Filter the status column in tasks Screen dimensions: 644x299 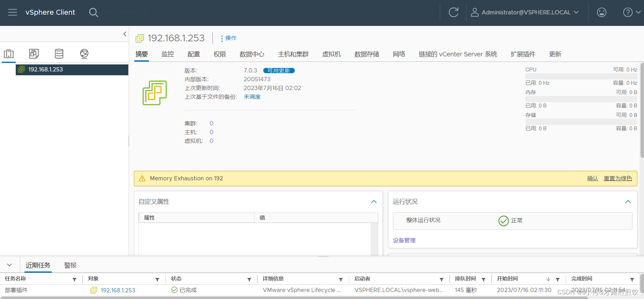tap(249, 279)
